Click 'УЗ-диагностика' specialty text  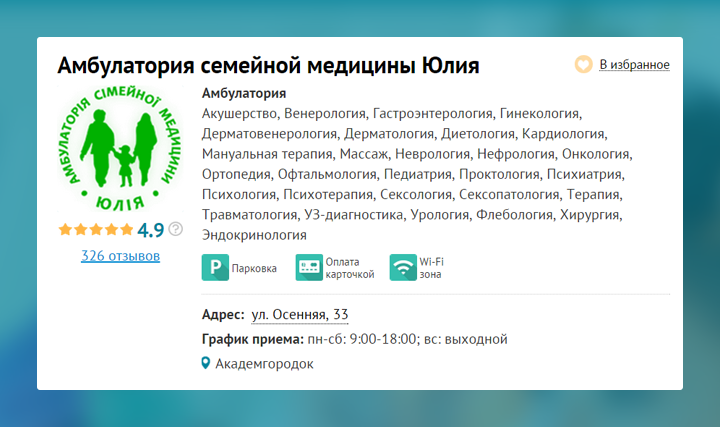click(x=354, y=215)
